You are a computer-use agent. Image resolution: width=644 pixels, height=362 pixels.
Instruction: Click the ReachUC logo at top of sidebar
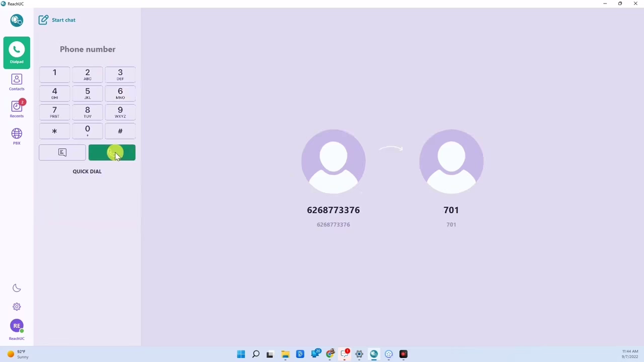click(x=17, y=20)
